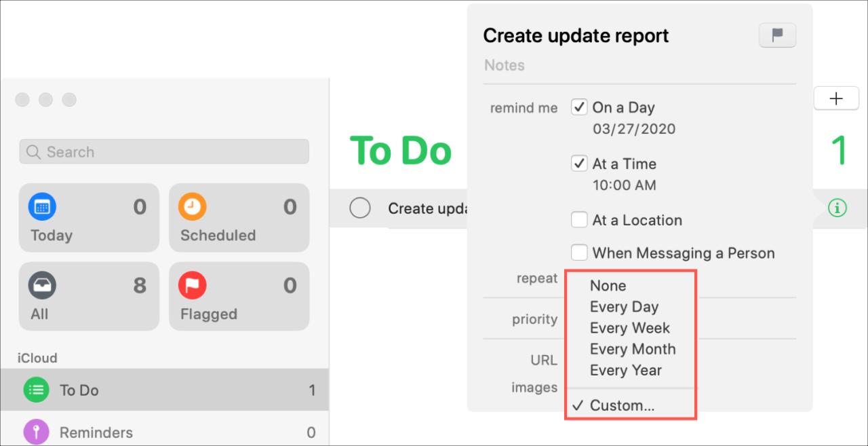Viewport: 868px width, 446px height.
Task: Check When Messaging a Person
Action: [580, 253]
